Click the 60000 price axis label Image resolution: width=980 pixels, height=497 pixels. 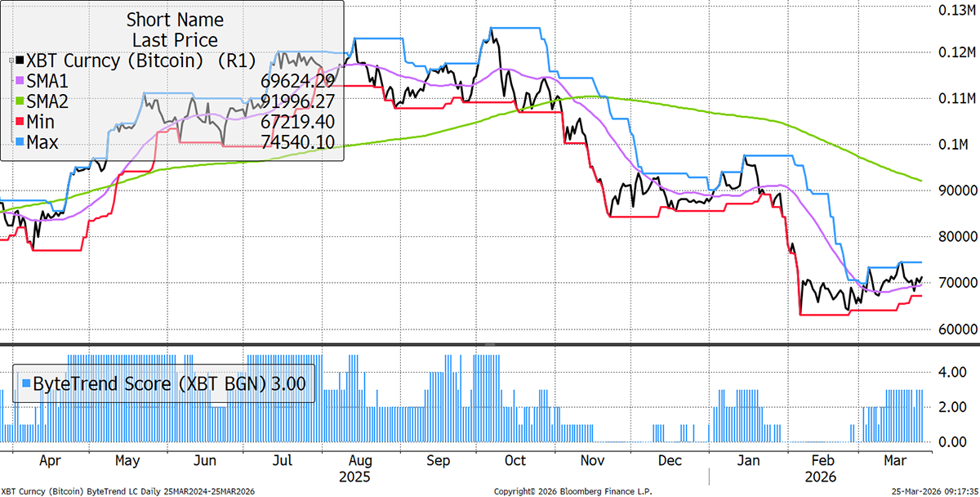[x=947, y=329]
